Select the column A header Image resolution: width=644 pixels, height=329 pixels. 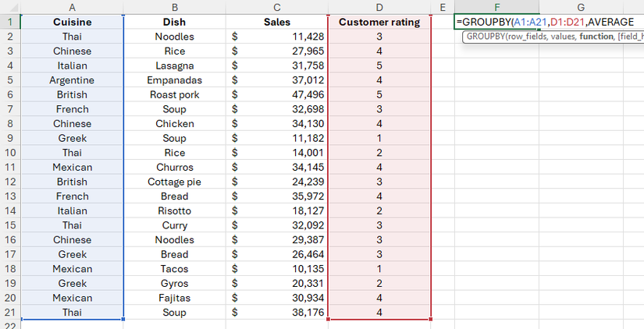(72, 7)
